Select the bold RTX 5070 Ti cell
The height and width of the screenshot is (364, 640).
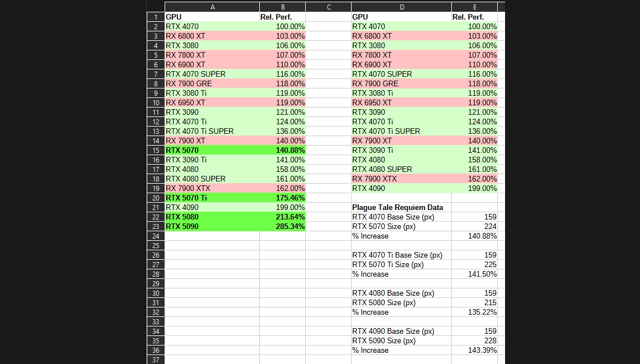click(x=212, y=198)
